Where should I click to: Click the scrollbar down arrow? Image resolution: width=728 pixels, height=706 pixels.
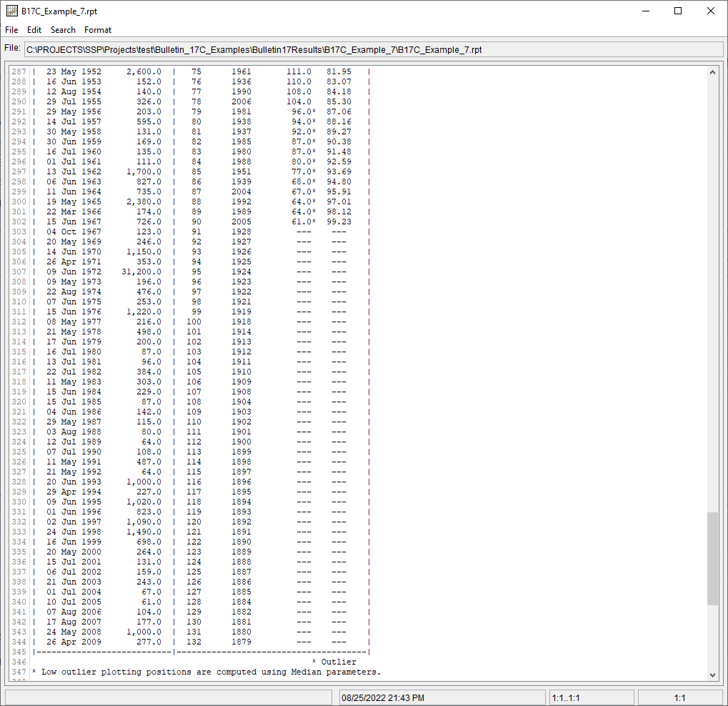click(x=713, y=673)
